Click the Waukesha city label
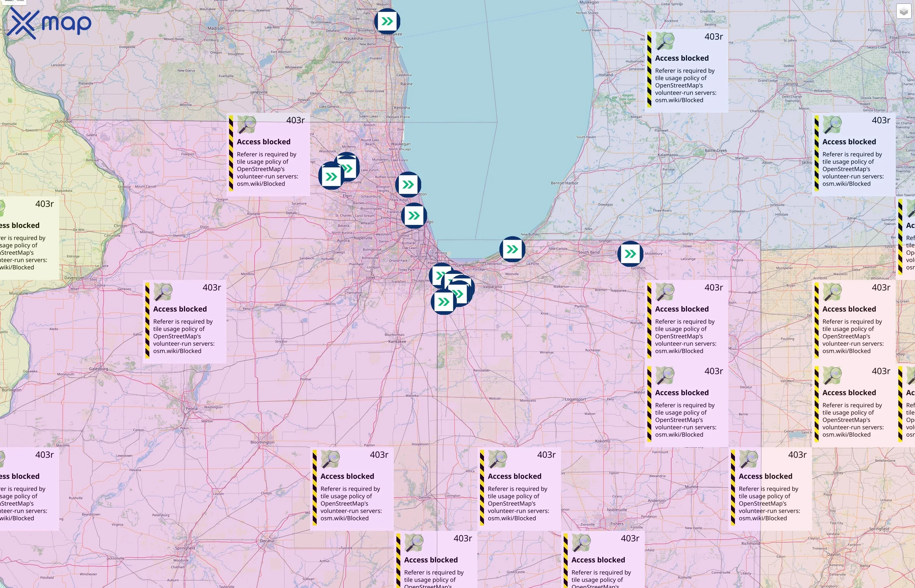915x588 pixels. pyautogui.click(x=353, y=38)
